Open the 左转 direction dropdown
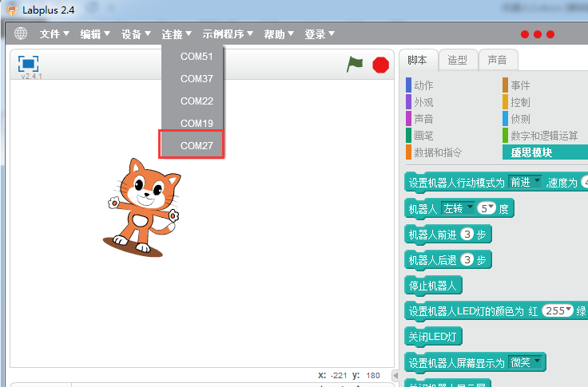This screenshot has width=588, height=387. click(458, 208)
